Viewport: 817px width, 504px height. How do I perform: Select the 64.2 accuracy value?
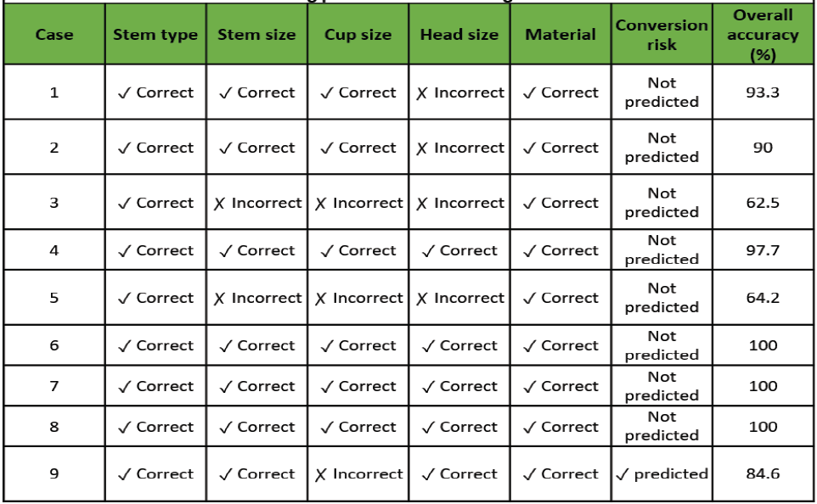[x=763, y=298]
